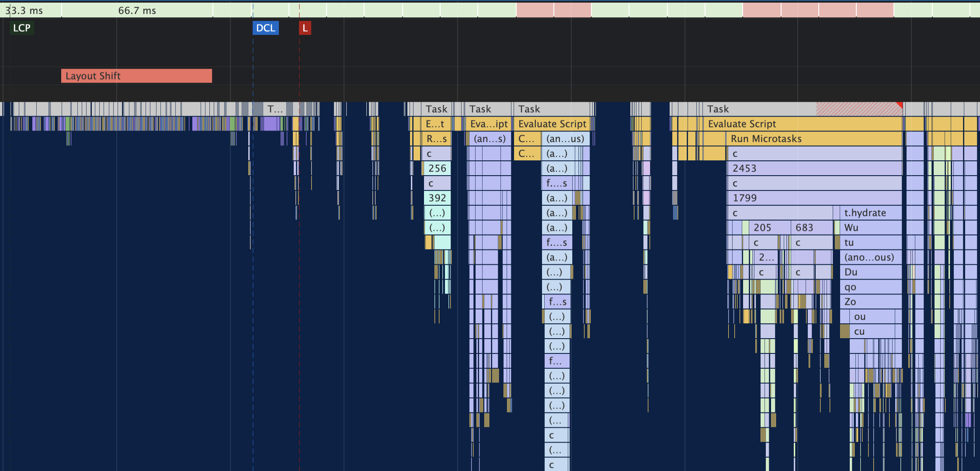Select the tu function entry
The height and width of the screenshot is (471, 980).
coord(871,242)
